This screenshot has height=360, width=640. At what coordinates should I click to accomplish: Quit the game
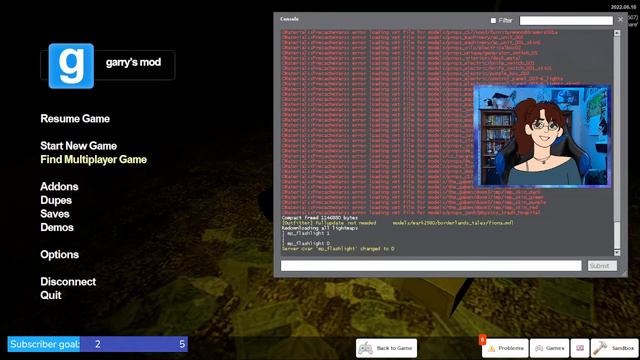pos(51,295)
